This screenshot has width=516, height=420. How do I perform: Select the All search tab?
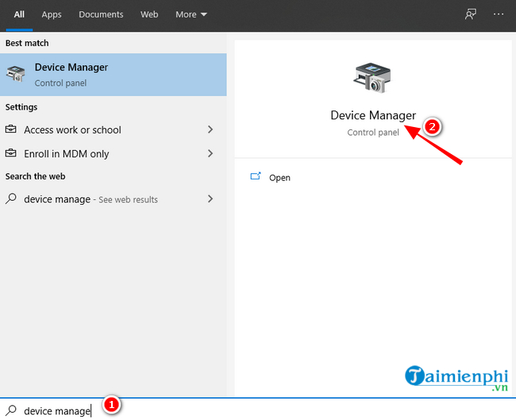[19, 14]
